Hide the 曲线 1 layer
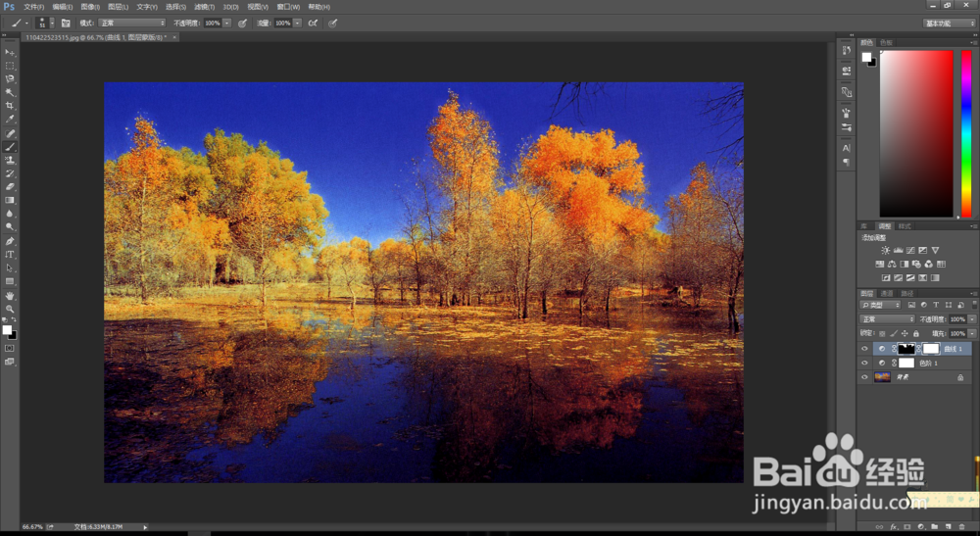Viewport: 980px width, 536px height. [864, 349]
